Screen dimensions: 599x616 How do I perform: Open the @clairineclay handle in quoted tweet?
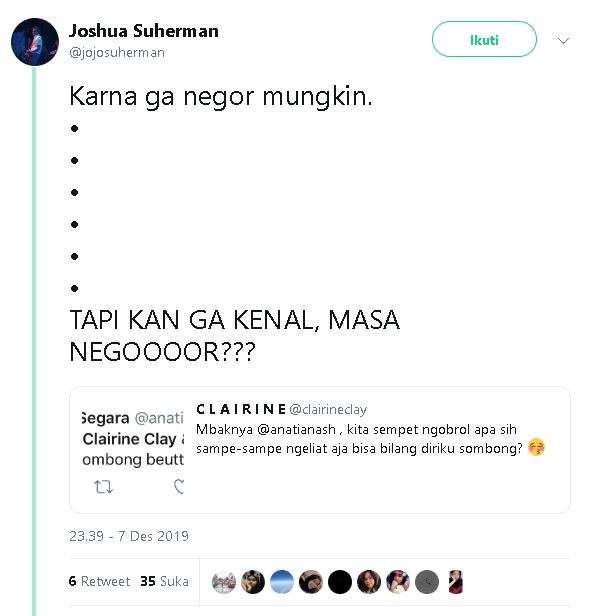coord(328,409)
